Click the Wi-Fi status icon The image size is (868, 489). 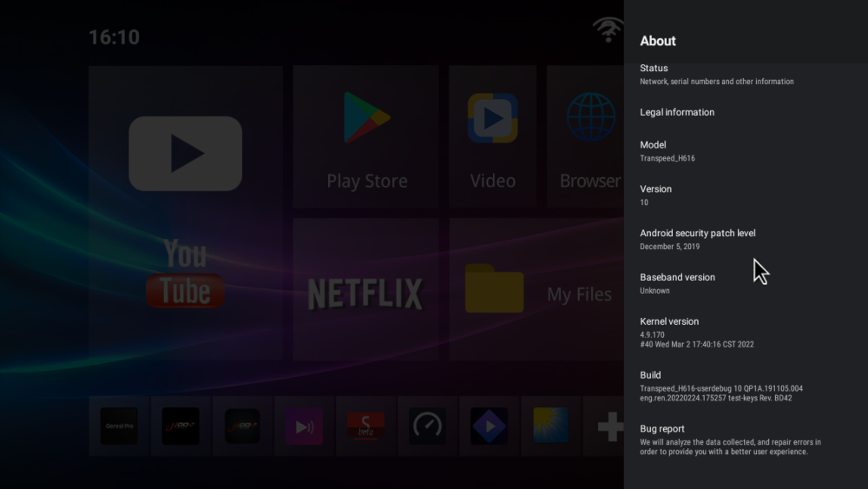(x=608, y=30)
